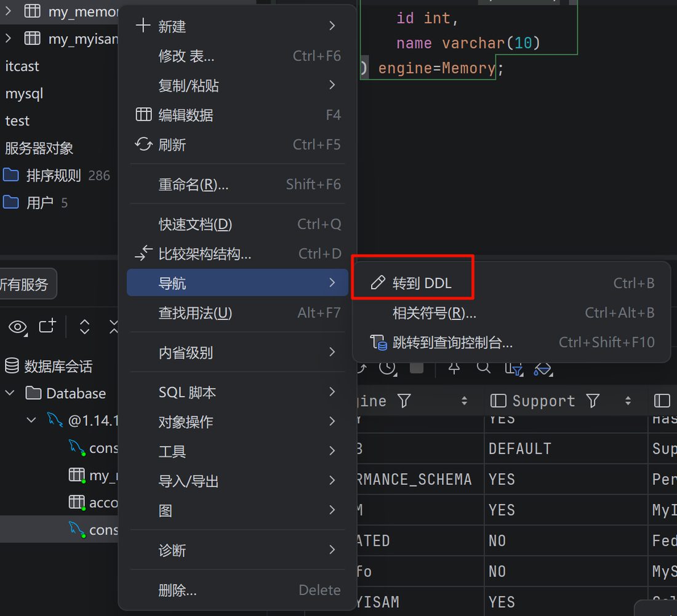This screenshot has height=616, width=677.
Task: Click the highlighted 导航 menu entry
Action: (x=238, y=282)
